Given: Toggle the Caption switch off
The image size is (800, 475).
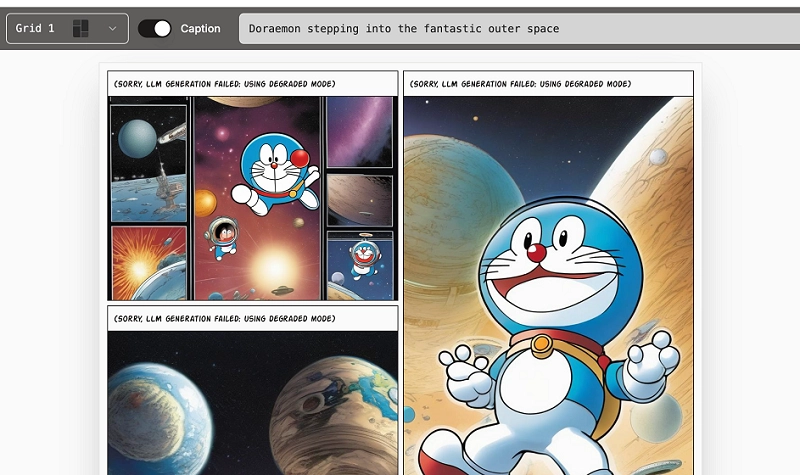Looking at the screenshot, I should [x=155, y=29].
